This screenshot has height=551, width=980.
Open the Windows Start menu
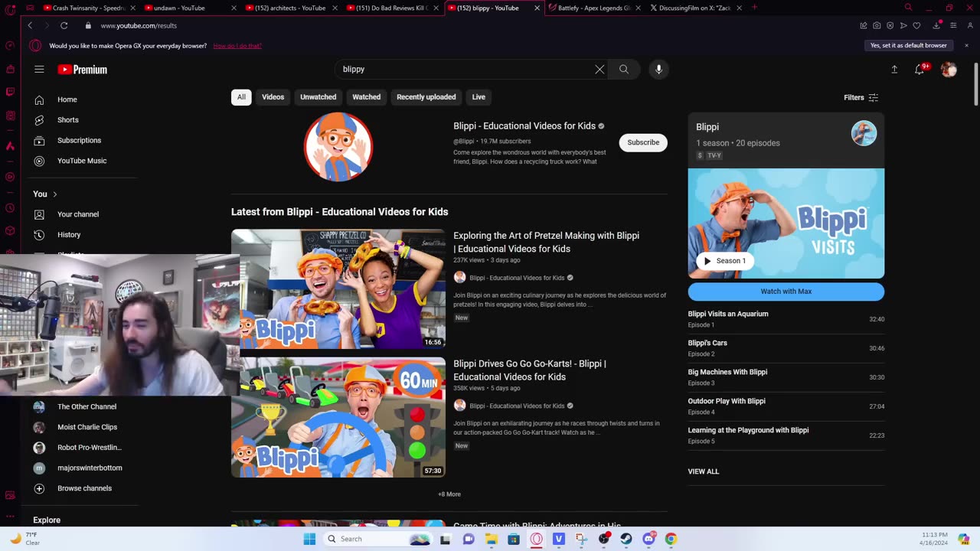pos(309,539)
